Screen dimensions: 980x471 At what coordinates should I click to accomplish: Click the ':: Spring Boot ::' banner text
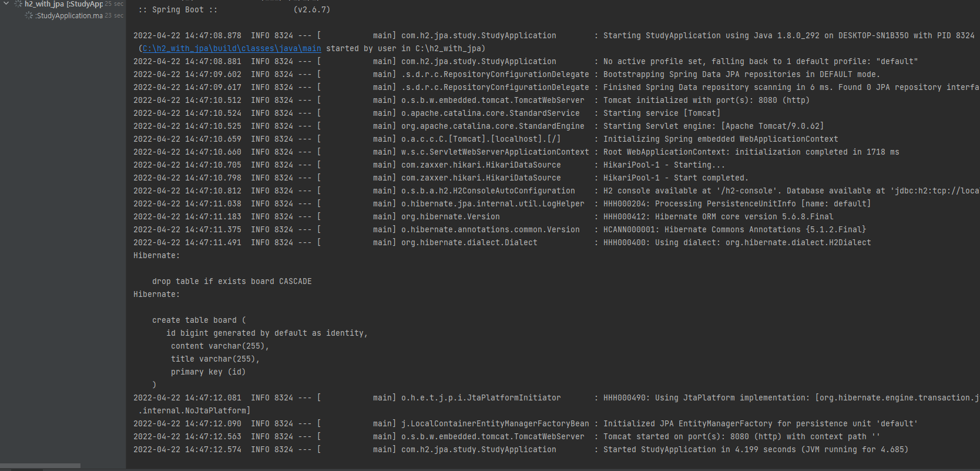178,9
